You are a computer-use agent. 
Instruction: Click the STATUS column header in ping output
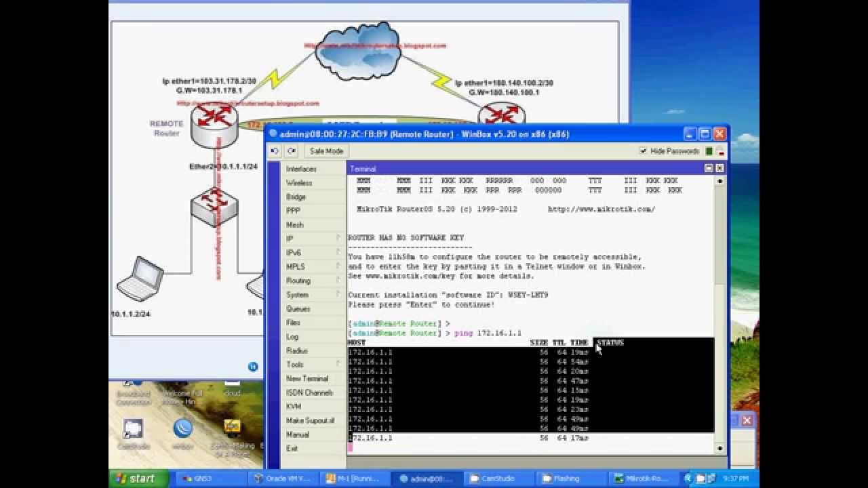tap(610, 342)
